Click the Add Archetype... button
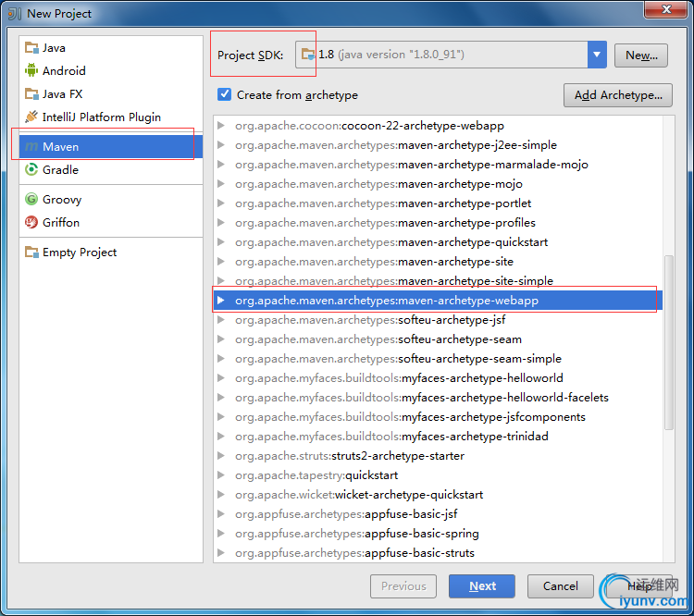This screenshot has height=616, width=694. pyautogui.click(x=618, y=95)
